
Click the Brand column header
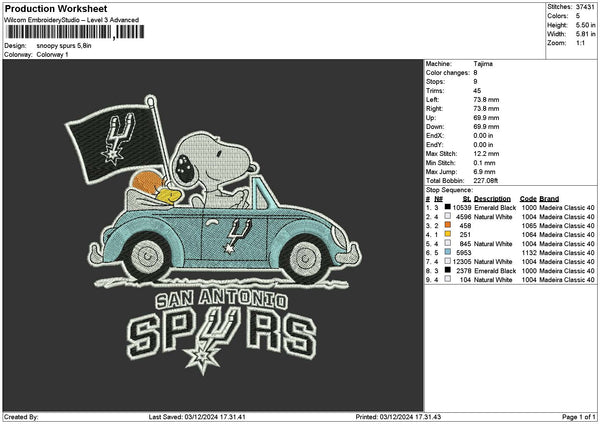coord(549,199)
